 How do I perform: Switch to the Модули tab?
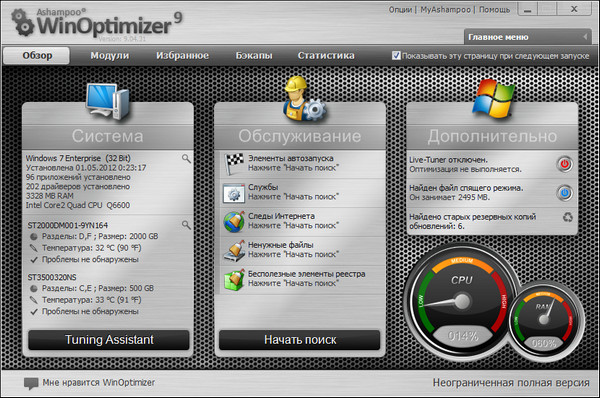(x=109, y=55)
